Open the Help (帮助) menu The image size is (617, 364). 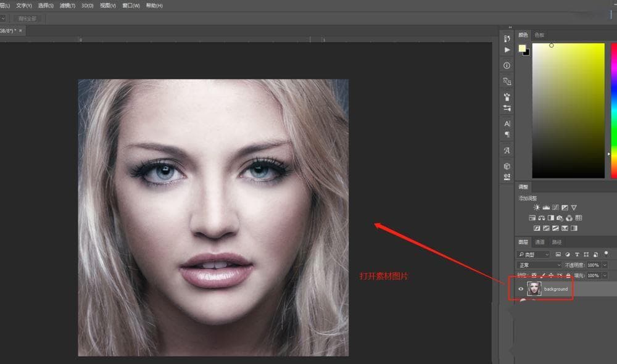click(154, 6)
